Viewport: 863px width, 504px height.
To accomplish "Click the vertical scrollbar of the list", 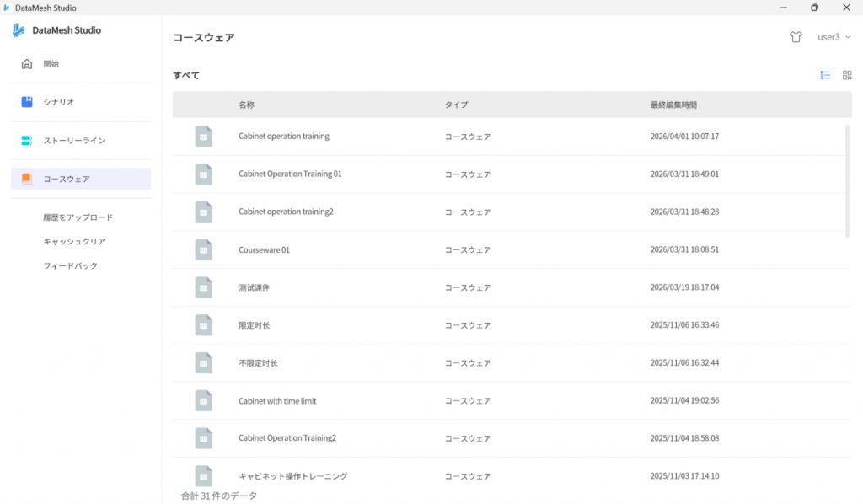I will click(x=847, y=180).
